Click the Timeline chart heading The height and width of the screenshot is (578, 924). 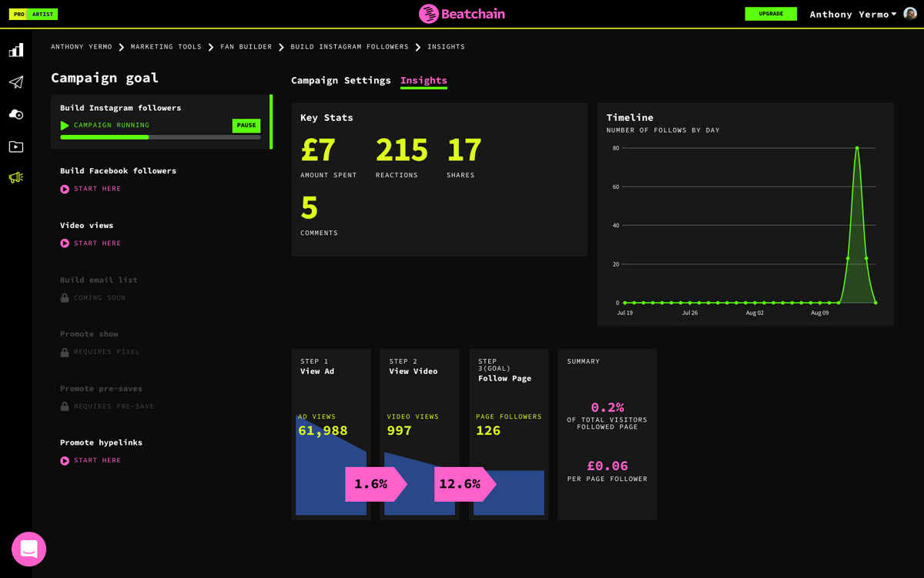click(630, 118)
